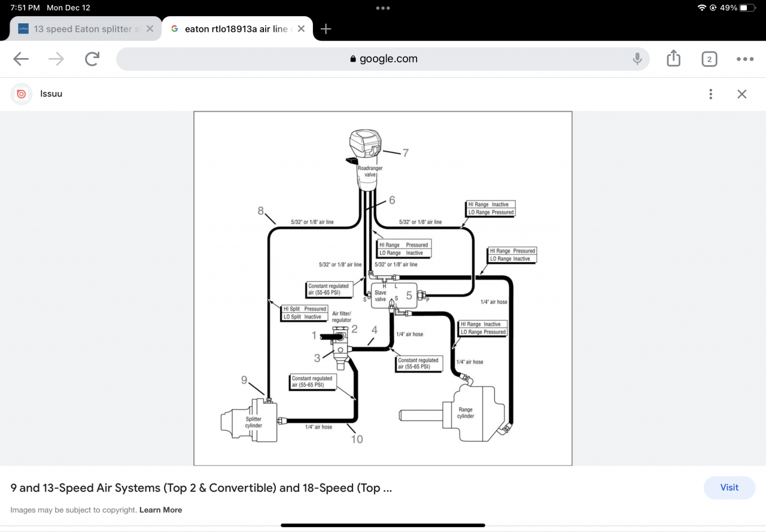Tap the air system diagram image

383,288
